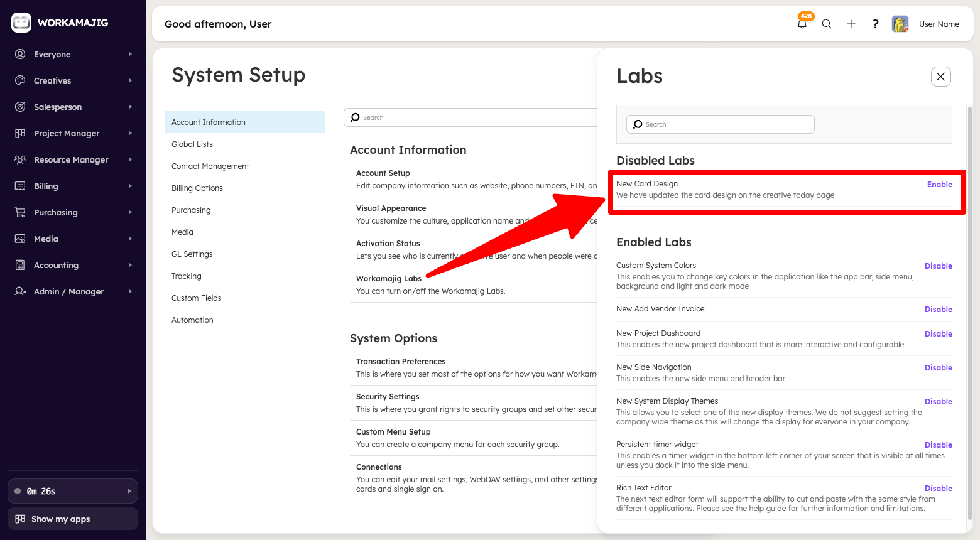Click the Purchasing cart icon

pos(20,212)
